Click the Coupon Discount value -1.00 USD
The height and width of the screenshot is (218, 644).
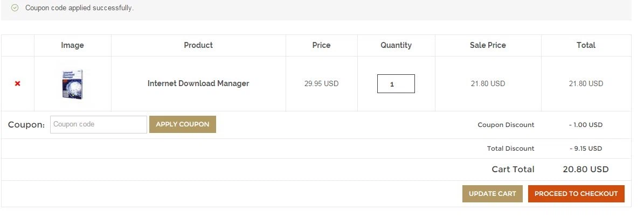pos(586,125)
